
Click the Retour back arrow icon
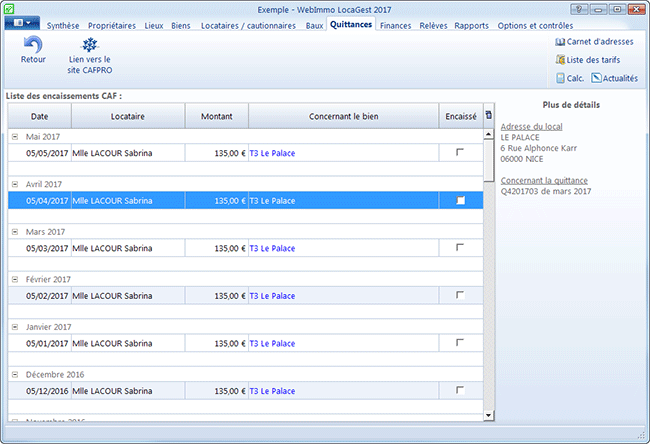(x=32, y=45)
